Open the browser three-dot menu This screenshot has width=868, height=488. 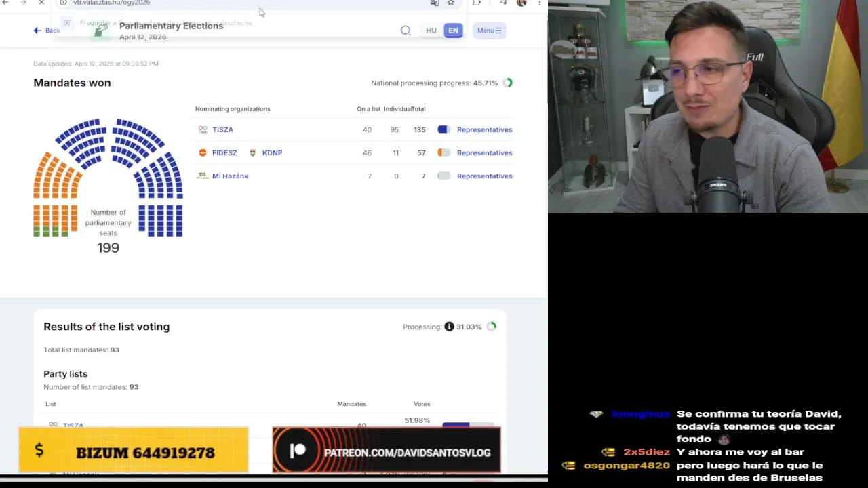click(539, 3)
